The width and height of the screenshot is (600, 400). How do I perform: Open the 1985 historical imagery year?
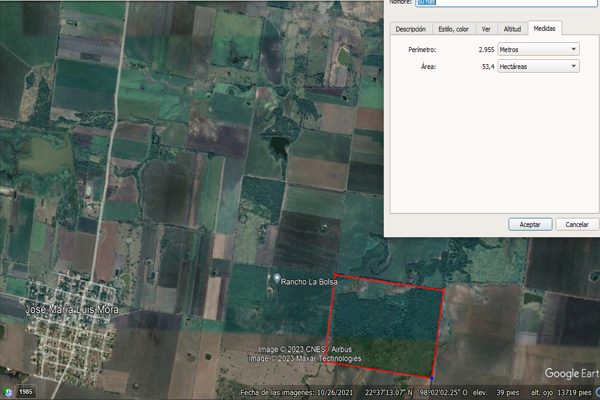coord(26,389)
